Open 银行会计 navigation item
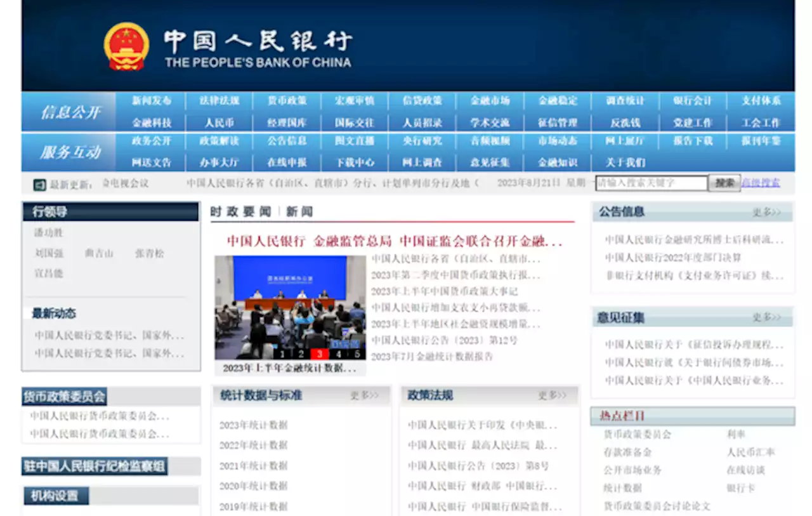The width and height of the screenshot is (812, 516). (693, 100)
